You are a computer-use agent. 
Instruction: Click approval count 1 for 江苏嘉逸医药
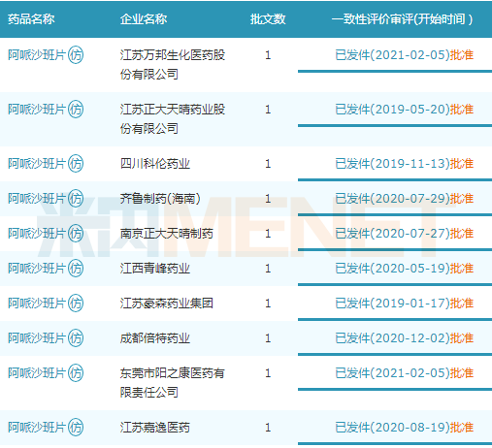coord(268,428)
